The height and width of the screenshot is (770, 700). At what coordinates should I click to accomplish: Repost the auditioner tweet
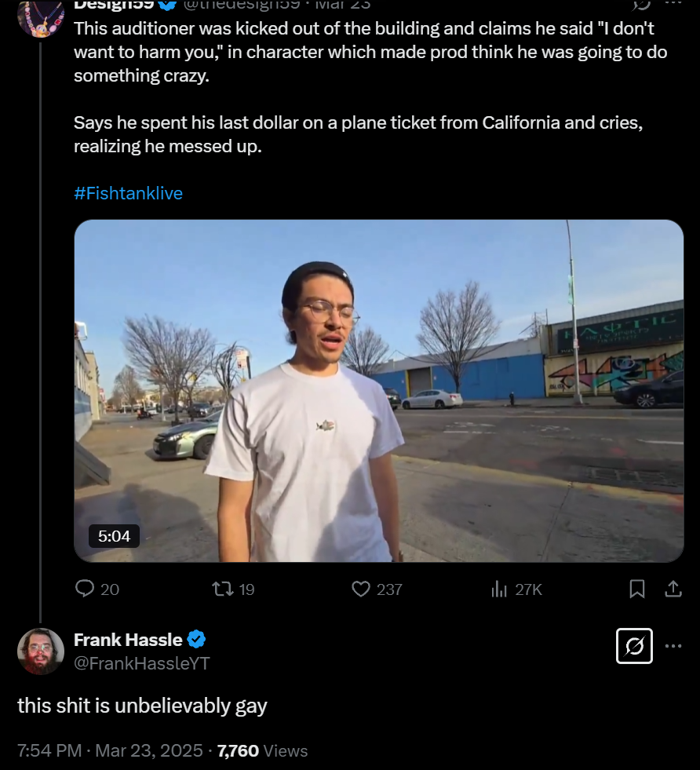232,589
